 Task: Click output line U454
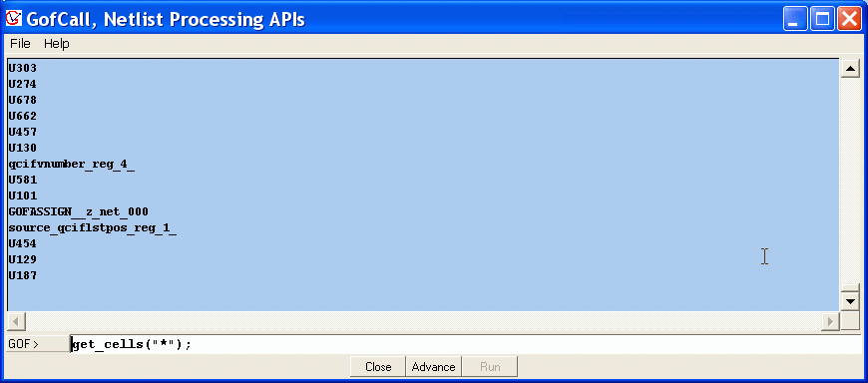click(x=23, y=243)
